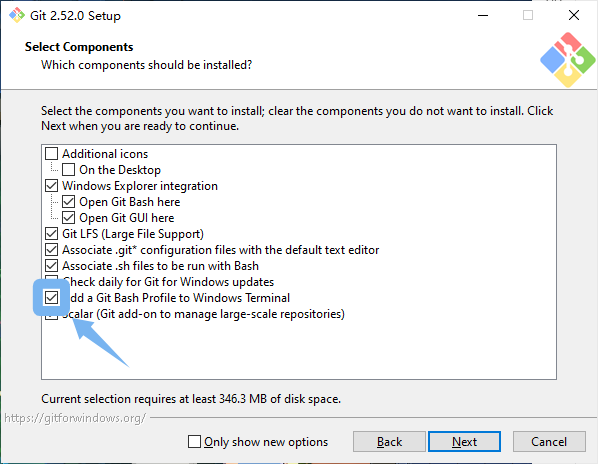598x464 pixels.
Task: Enable Only show new options checkbox
Action: pos(195,442)
